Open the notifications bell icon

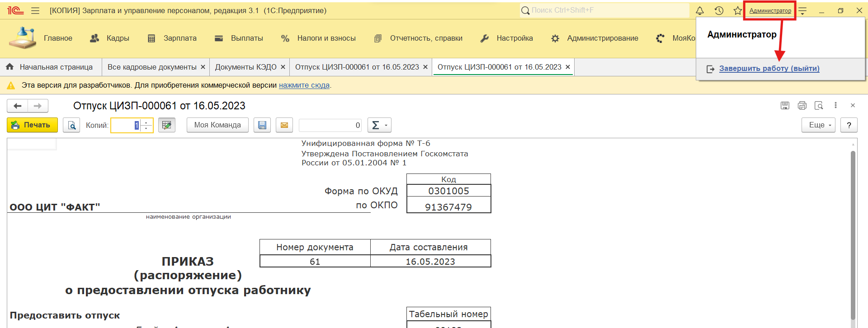pyautogui.click(x=699, y=10)
